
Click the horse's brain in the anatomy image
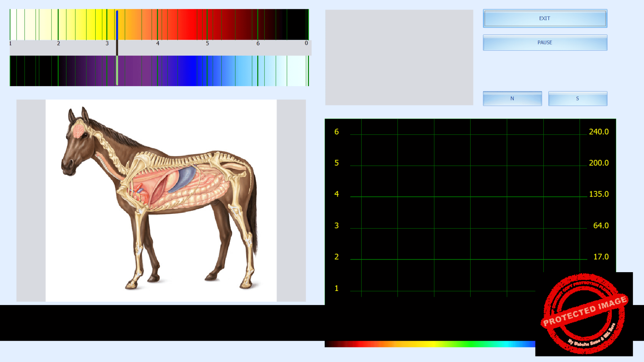[79, 131]
